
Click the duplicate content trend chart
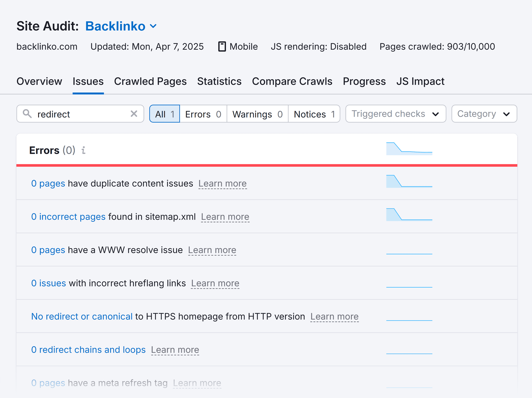click(409, 181)
